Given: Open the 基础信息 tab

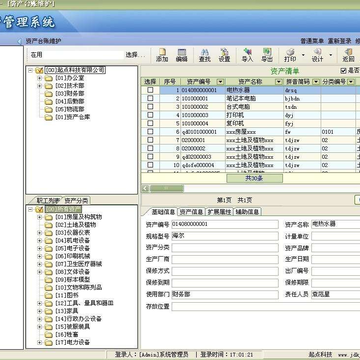Looking at the screenshot, I should [x=163, y=211].
